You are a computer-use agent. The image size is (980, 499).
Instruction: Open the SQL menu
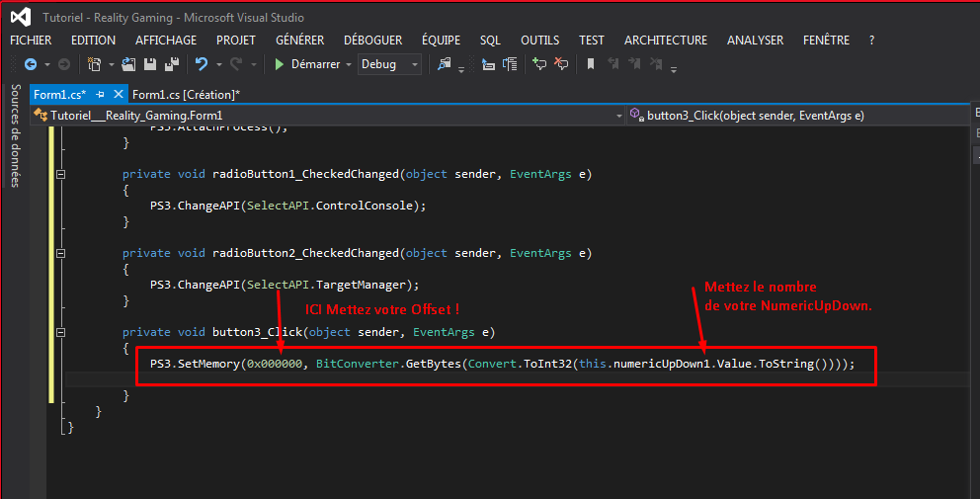(491, 41)
